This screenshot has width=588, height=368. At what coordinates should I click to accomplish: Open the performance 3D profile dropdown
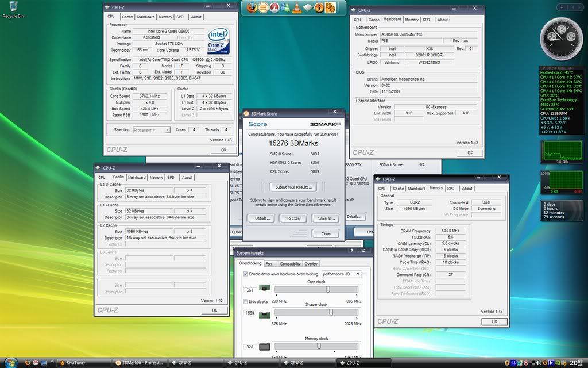coord(341,274)
